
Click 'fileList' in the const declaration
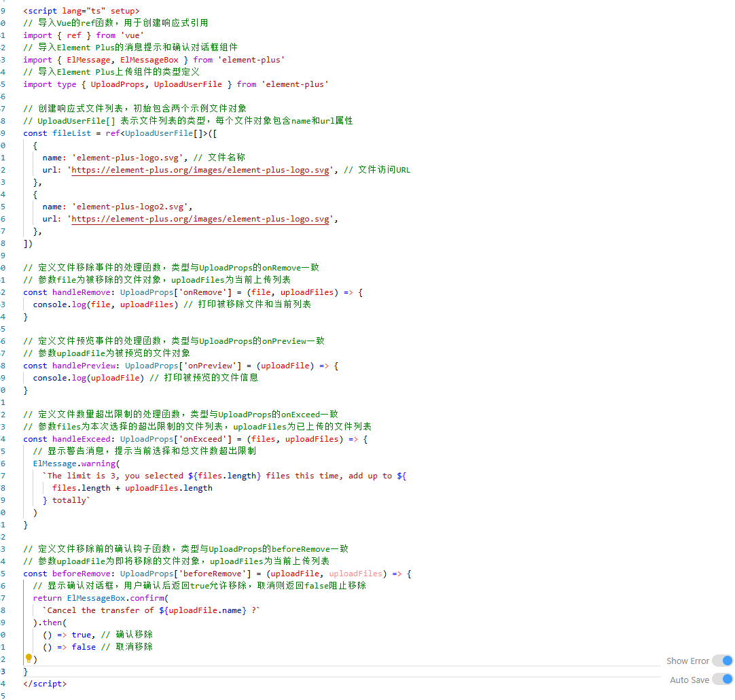pos(72,133)
